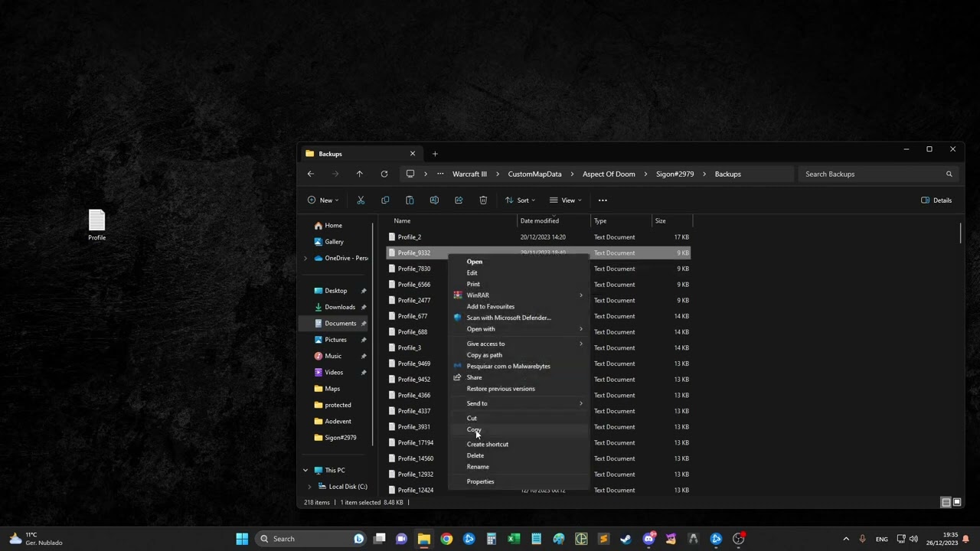Click the Paste clipboard toolbar icon
The image size is (980, 551).
(410, 201)
